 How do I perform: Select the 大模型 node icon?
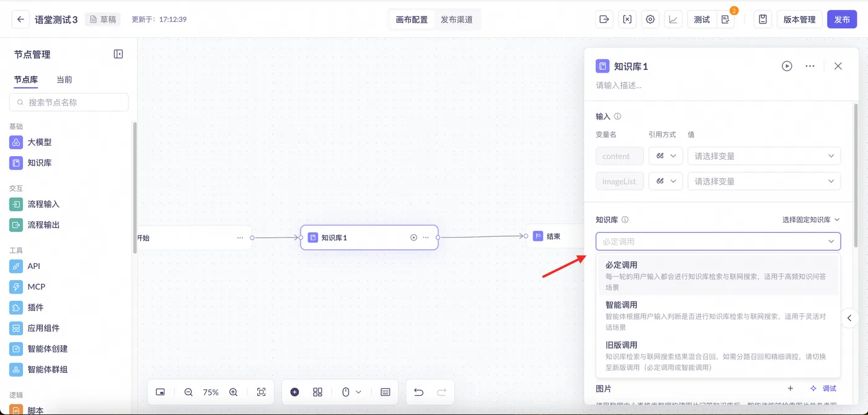(x=16, y=142)
